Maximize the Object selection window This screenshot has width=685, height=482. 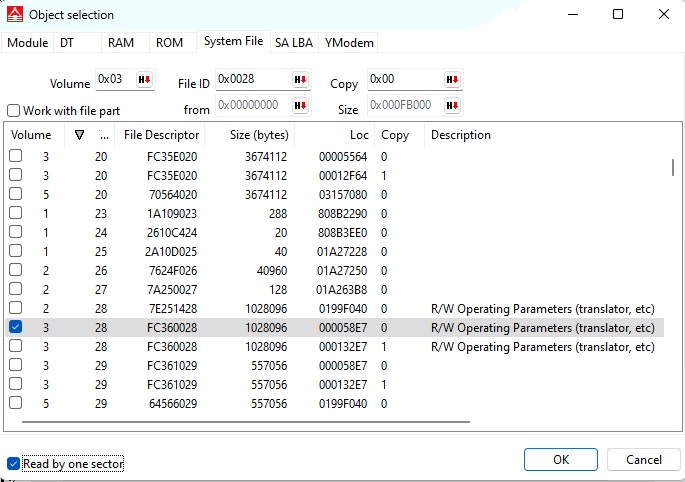[618, 14]
